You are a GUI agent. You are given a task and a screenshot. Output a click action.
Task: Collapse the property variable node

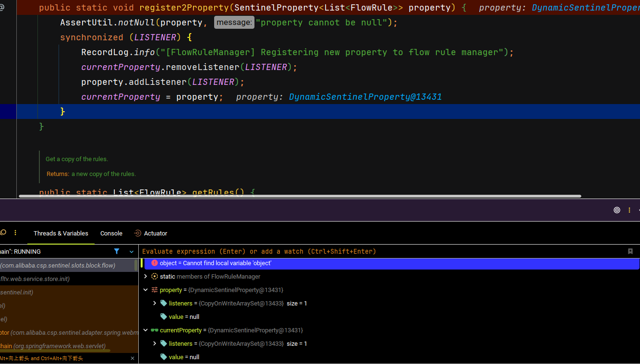click(145, 290)
